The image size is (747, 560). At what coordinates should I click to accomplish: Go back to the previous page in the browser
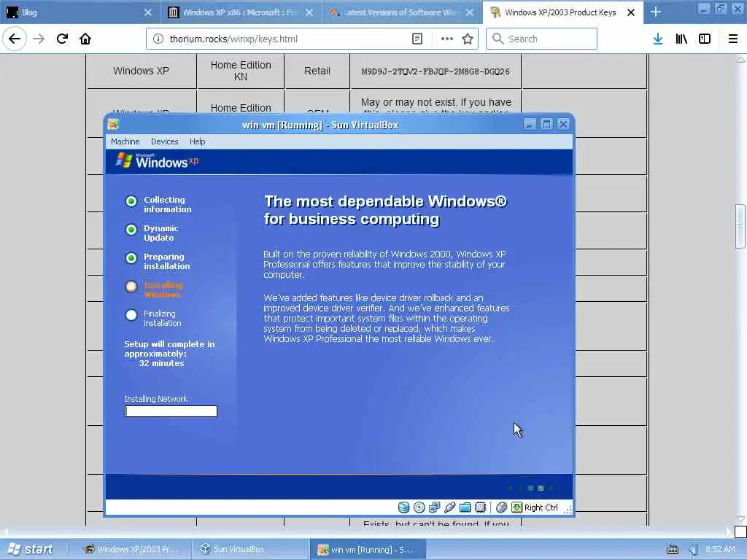[x=15, y=39]
